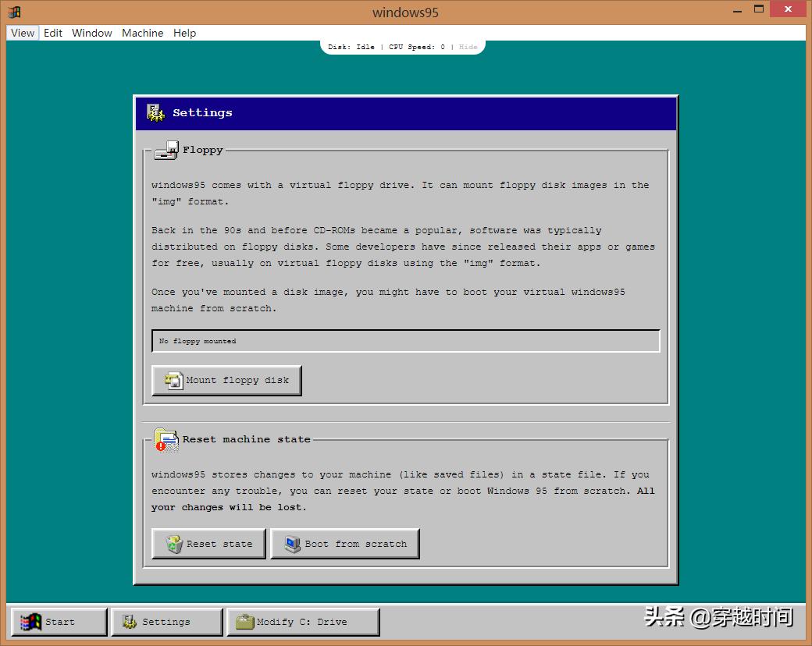This screenshot has width=812, height=646.
Task: Click the floppy icon on the Mount floppy disk button
Action: [174, 380]
